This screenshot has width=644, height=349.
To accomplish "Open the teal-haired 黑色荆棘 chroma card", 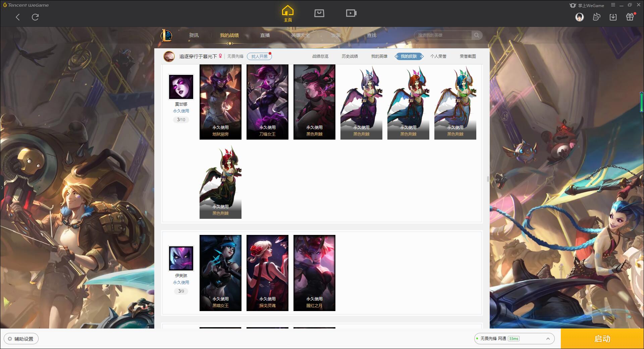I will 455,102.
